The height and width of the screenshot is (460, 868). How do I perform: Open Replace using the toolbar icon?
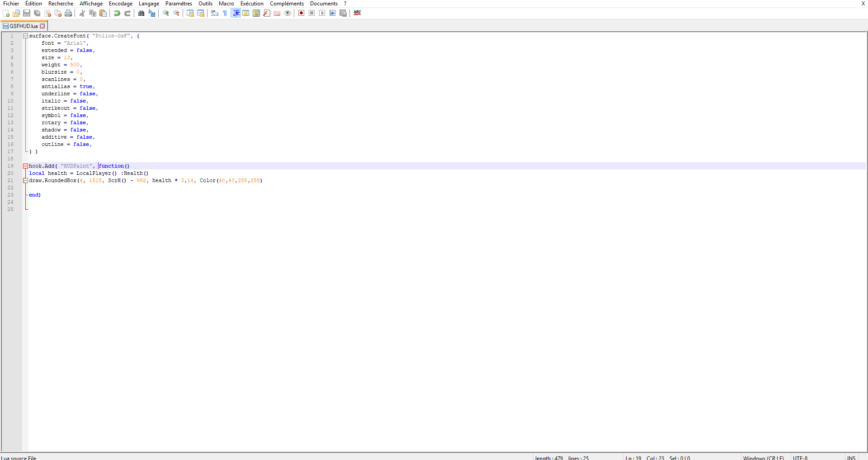click(152, 13)
